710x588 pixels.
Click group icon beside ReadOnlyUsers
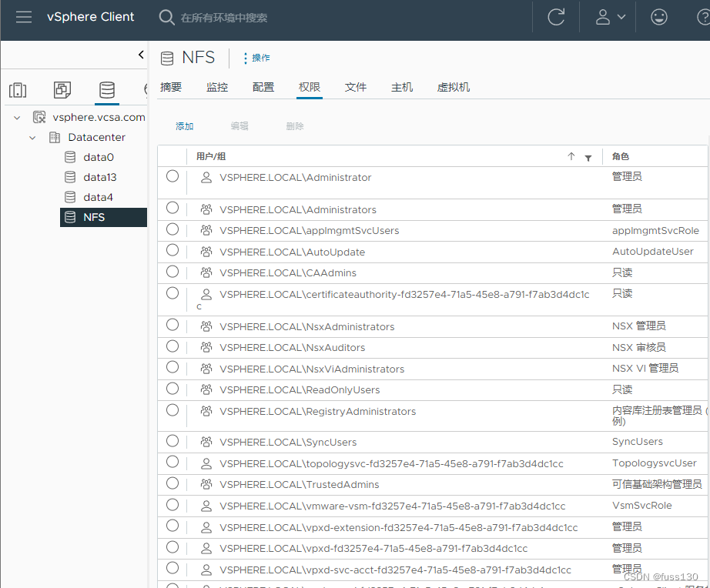(206, 389)
